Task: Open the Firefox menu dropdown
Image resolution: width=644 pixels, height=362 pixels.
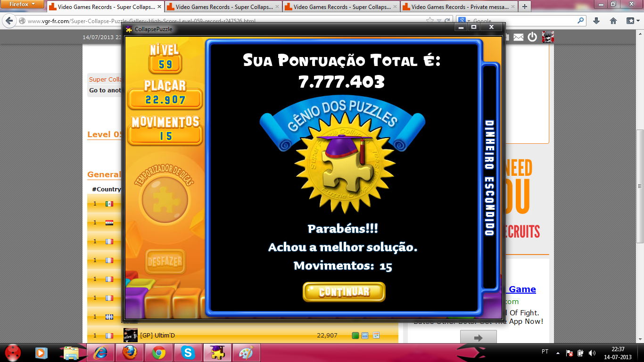Action: [x=22, y=4]
